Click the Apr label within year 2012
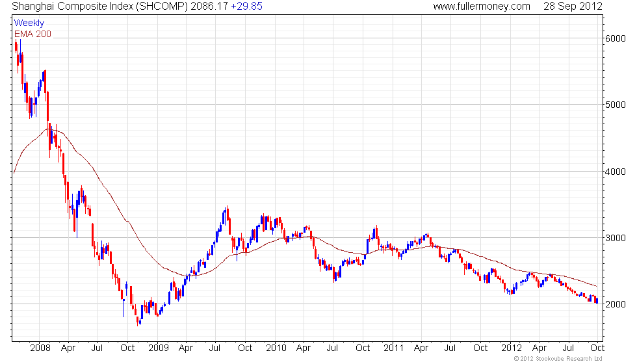637x364 pixels. (x=539, y=348)
